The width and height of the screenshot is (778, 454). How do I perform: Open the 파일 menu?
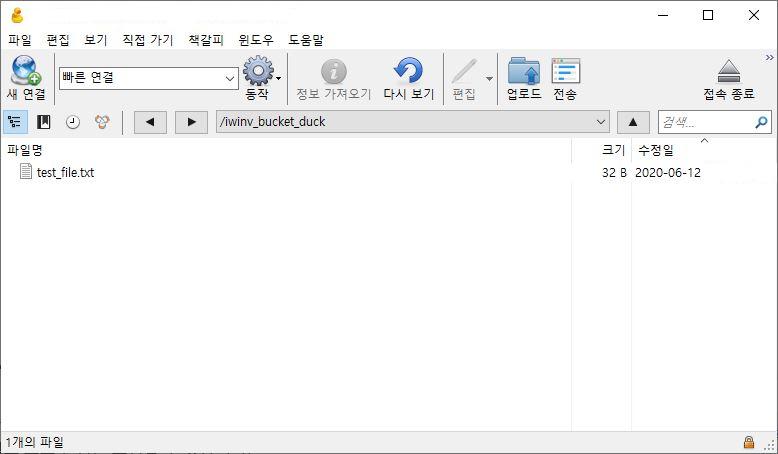(20, 40)
